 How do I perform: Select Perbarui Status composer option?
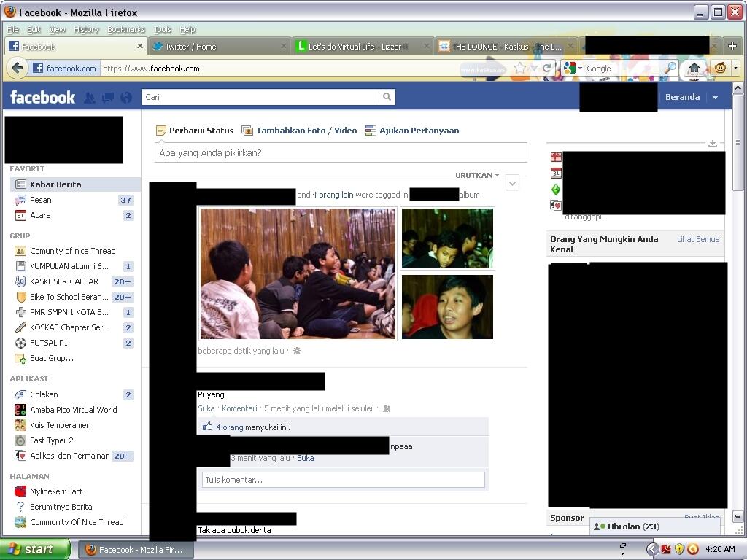[195, 131]
